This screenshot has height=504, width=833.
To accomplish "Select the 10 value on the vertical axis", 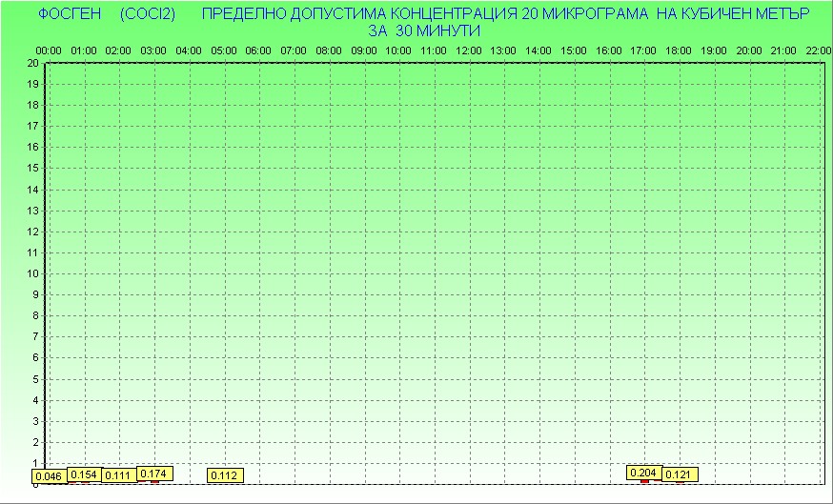I will point(32,273).
